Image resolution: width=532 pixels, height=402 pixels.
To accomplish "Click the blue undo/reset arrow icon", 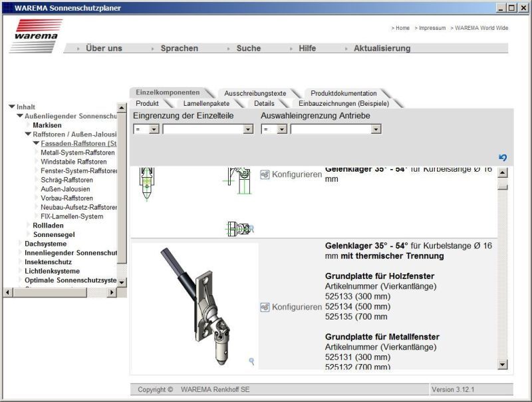I will pos(503,157).
